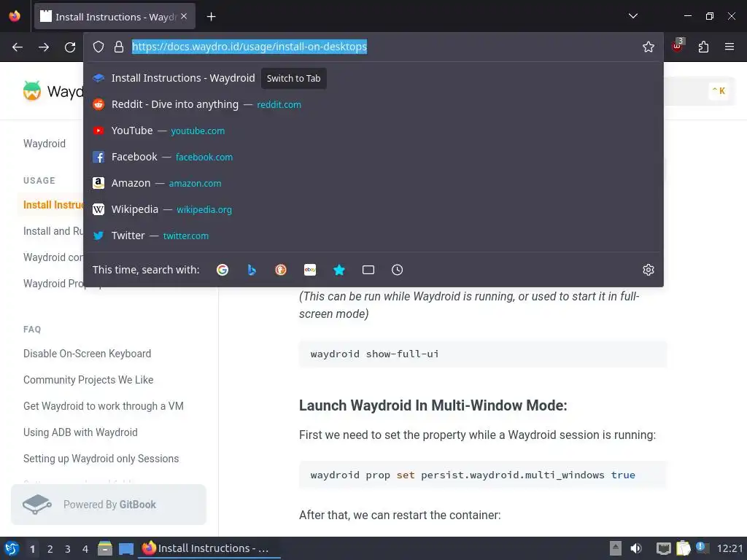Switch to the Install Instructions - Waydroid tab
Image resolution: width=747 pixels, height=560 pixels.
[x=115, y=17]
